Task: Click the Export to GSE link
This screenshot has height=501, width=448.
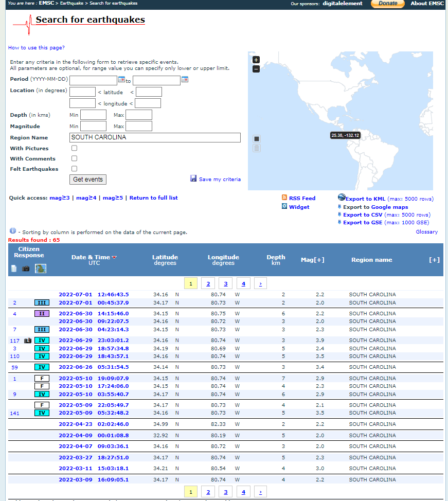Action: pos(363,222)
